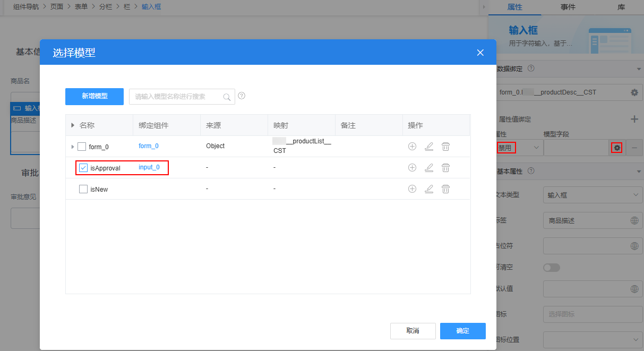Click the delete icon in form_0 row
This screenshot has width=644, height=351.
coord(446,146)
